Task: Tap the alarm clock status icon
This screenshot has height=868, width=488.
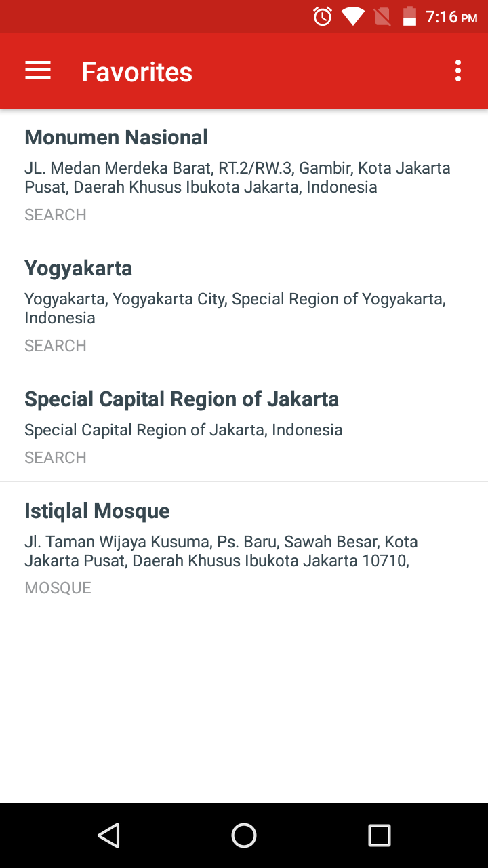Action: 323,16
